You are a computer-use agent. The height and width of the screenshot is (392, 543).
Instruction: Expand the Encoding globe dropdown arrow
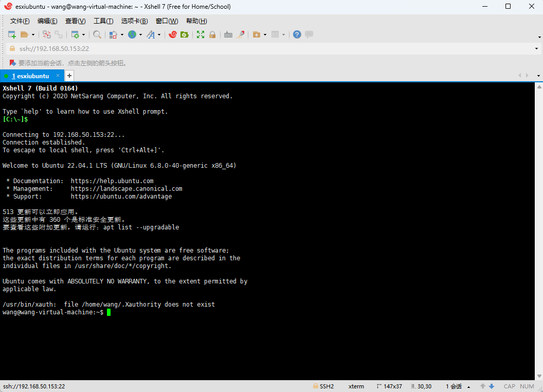click(x=140, y=34)
